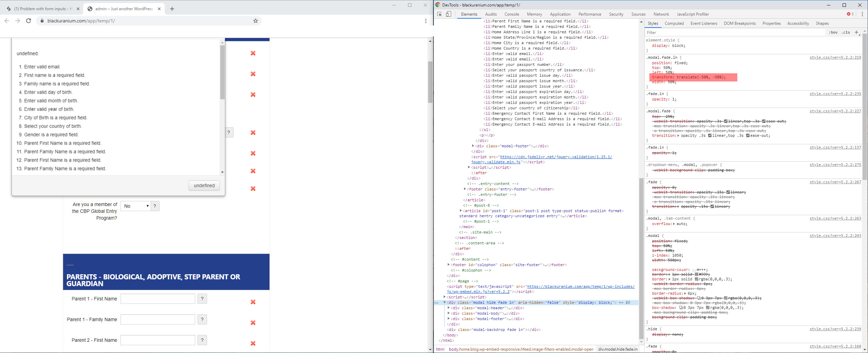Close the 'Problem with form inputs' tab
Image resolution: width=868 pixels, height=353 pixels.
tap(78, 9)
